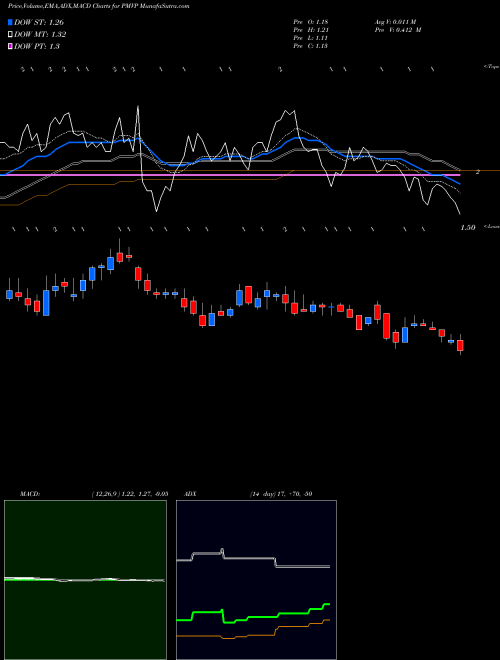Click the 'Pre H: 1.21' value
The height and width of the screenshot is (660, 500).
pyautogui.click(x=311, y=30)
